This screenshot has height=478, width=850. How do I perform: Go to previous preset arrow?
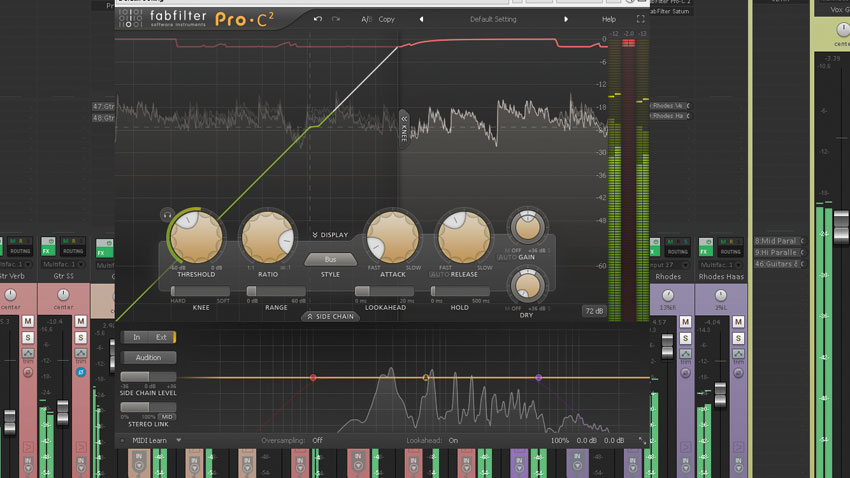421,19
